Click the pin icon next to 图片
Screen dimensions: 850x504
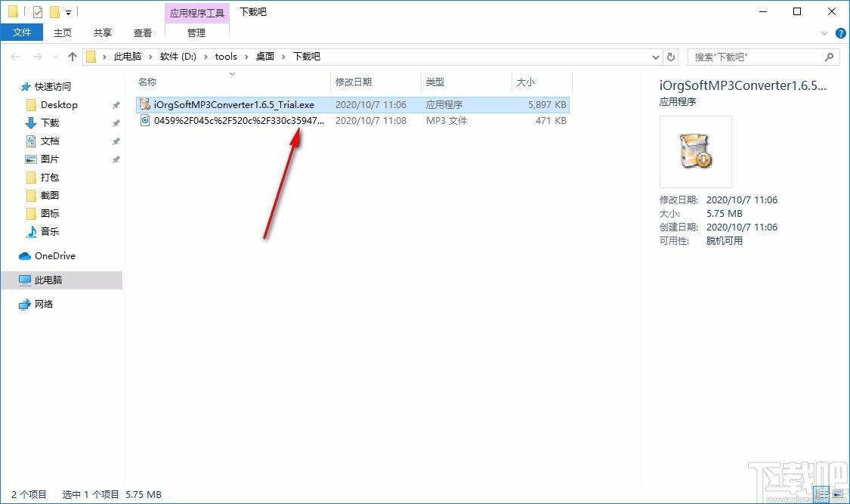pyautogui.click(x=116, y=160)
